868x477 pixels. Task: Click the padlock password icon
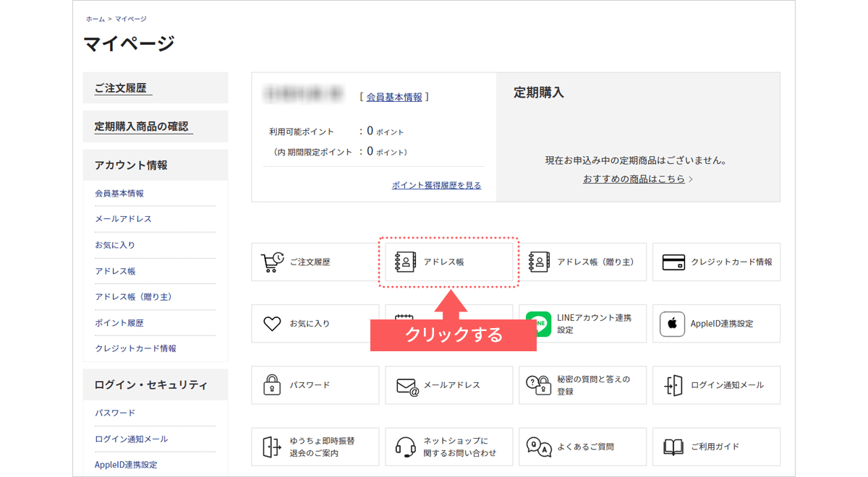(272, 385)
